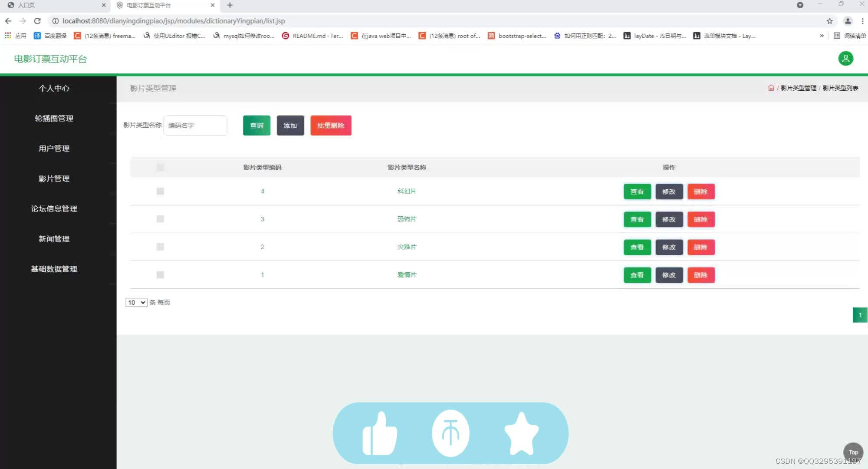Open the user avatar icon
The height and width of the screenshot is (469, 868).
click(x=845, y=59)
